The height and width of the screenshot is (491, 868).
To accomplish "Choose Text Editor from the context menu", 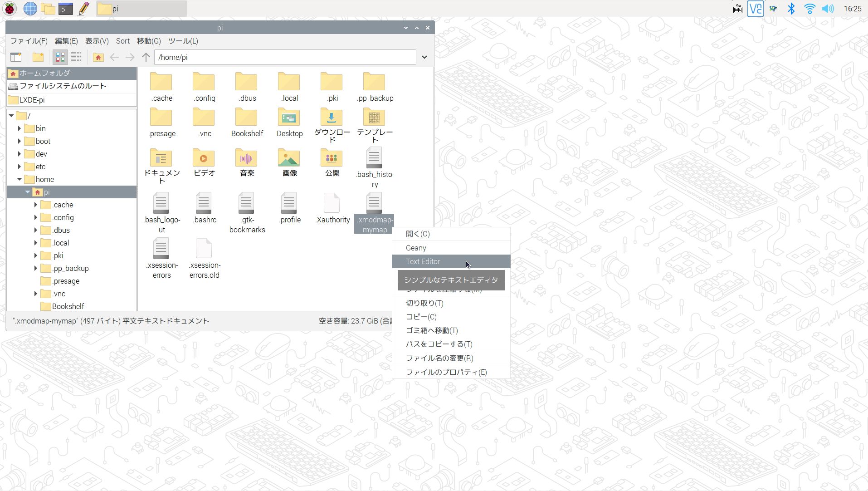I will pos(423,261).
